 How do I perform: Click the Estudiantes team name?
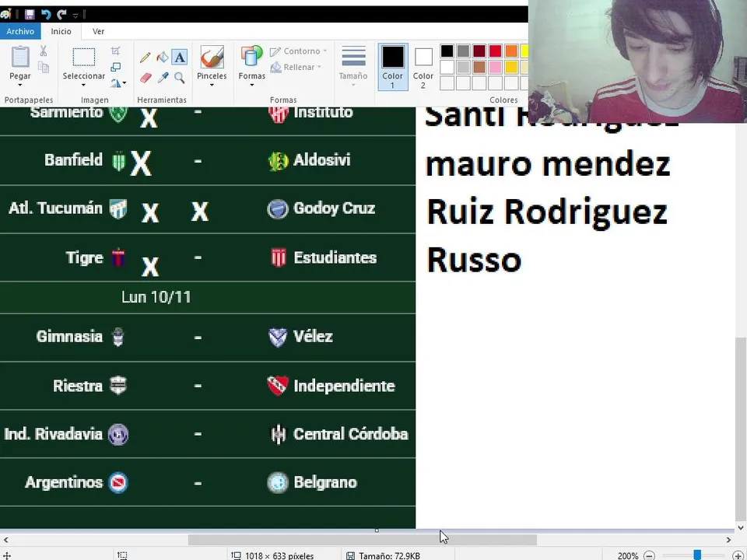(335, 257)
